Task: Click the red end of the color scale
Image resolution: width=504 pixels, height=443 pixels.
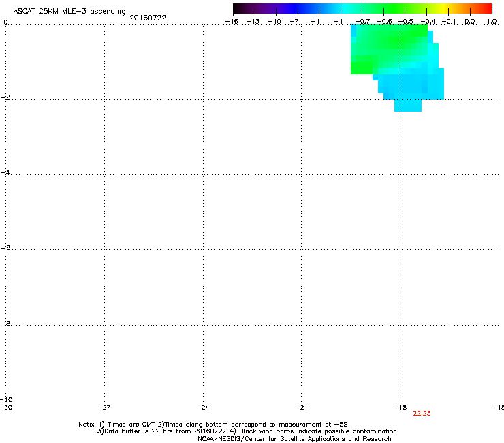Action: 486,8
